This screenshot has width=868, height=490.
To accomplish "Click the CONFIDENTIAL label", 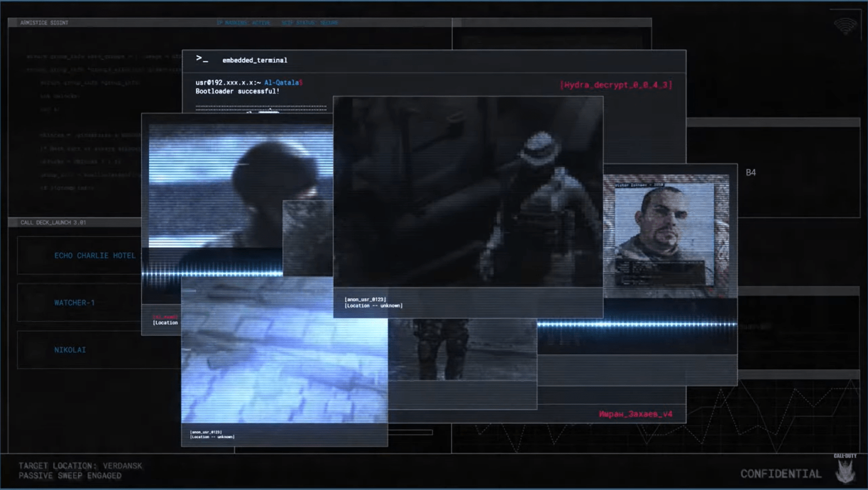I will [781, 474].
